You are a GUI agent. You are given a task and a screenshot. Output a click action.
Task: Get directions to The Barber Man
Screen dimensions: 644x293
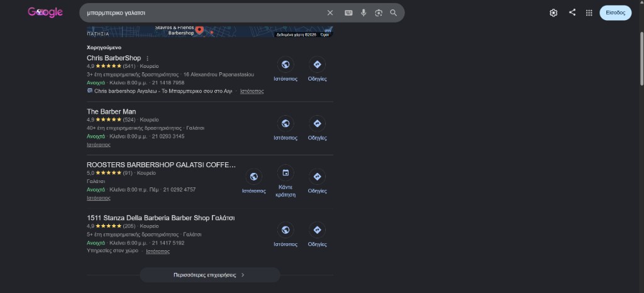[x=317, y=123]
